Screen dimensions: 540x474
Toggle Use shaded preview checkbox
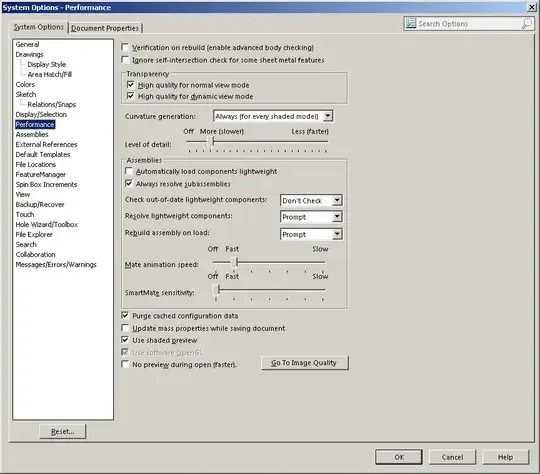point(125,340)
